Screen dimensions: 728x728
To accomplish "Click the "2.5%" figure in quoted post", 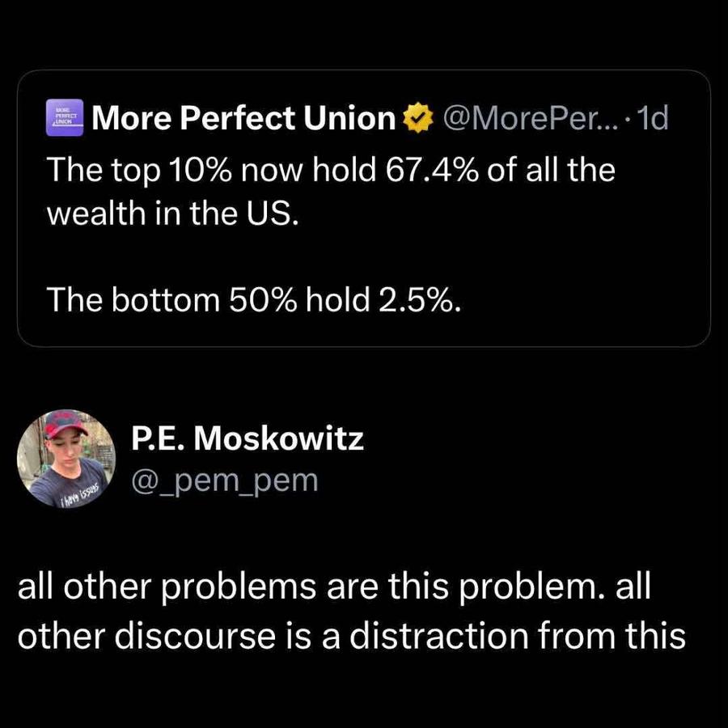I will [x=421, y=299].
